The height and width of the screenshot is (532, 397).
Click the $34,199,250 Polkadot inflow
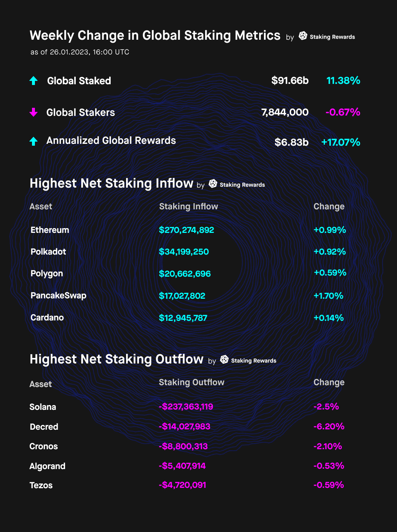point(184,252)
